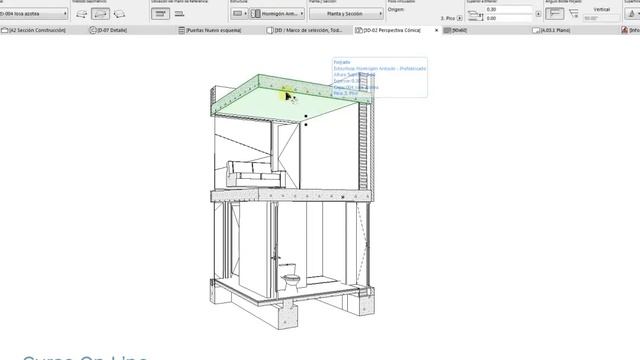This screenshot has height=360, width=640.
Task: Click the detail icon on D-07 tab
Action: [93, 30]
